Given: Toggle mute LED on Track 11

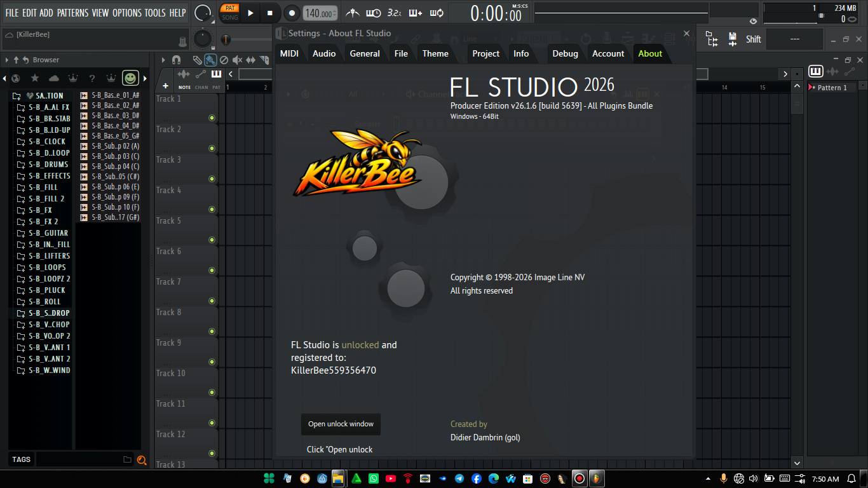Looking at the screenshot, I should (212, 423).
